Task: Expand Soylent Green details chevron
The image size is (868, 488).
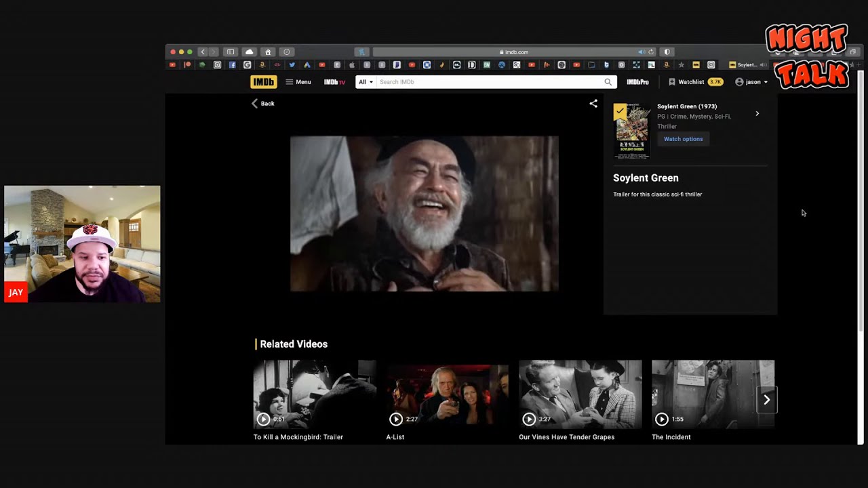Action: click(x=757, y=114)
